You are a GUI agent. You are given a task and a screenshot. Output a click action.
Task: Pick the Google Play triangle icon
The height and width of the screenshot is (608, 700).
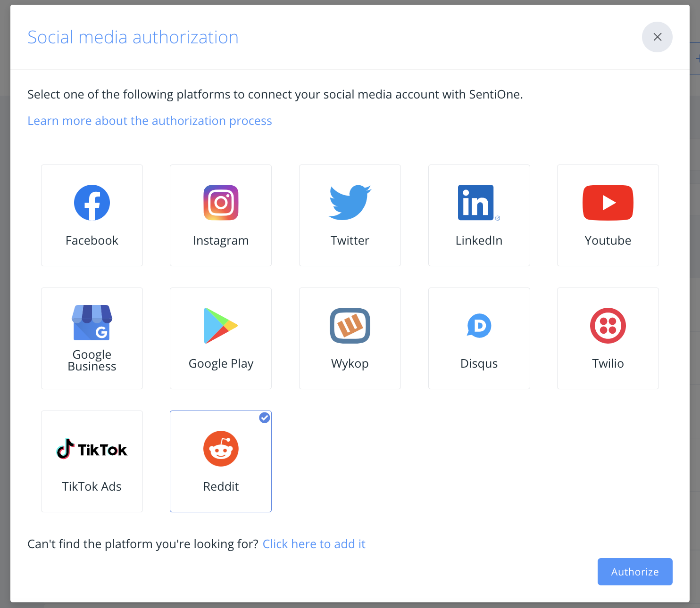click(x=221, y=326)
